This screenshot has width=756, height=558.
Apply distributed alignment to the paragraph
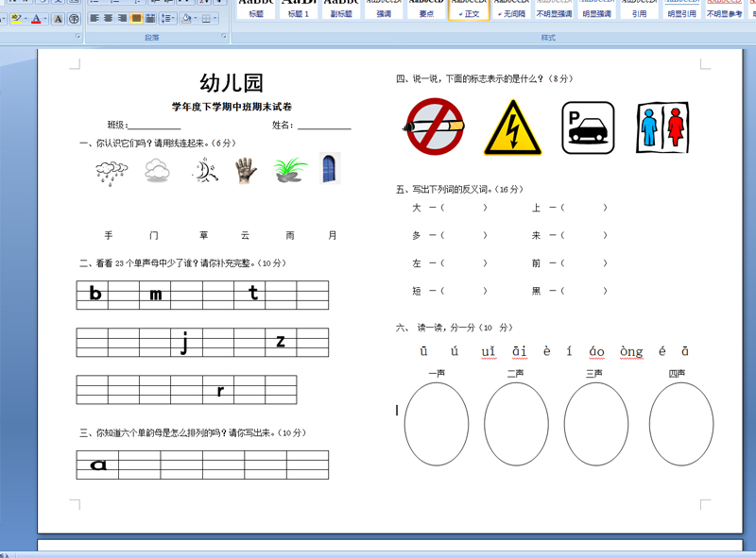[150, 18]
